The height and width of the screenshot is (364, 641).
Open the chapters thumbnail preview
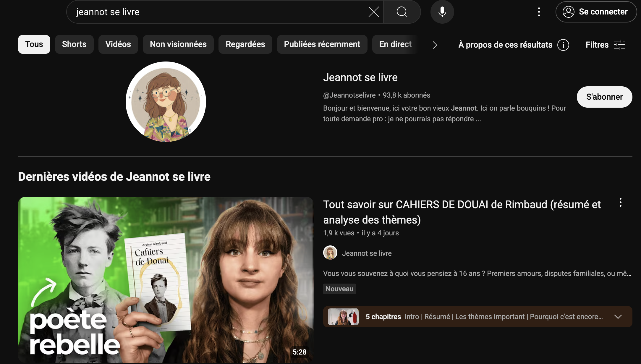point(343,317)
